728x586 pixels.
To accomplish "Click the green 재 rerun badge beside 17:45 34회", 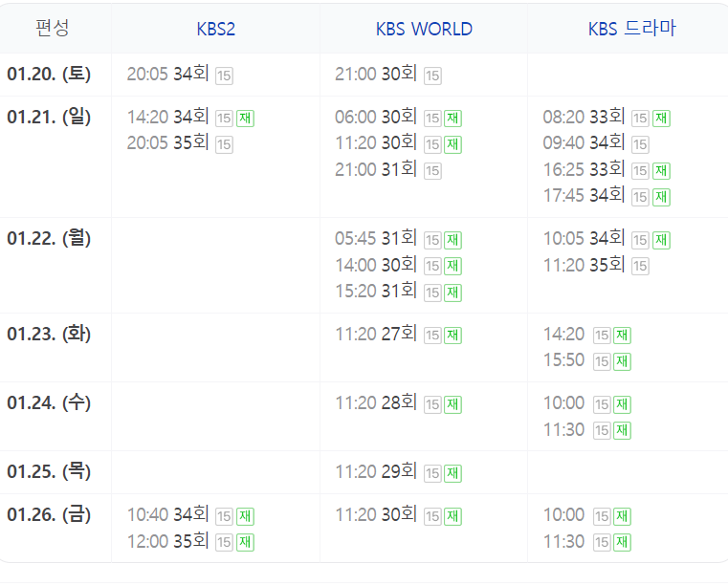I will [661, 197].
